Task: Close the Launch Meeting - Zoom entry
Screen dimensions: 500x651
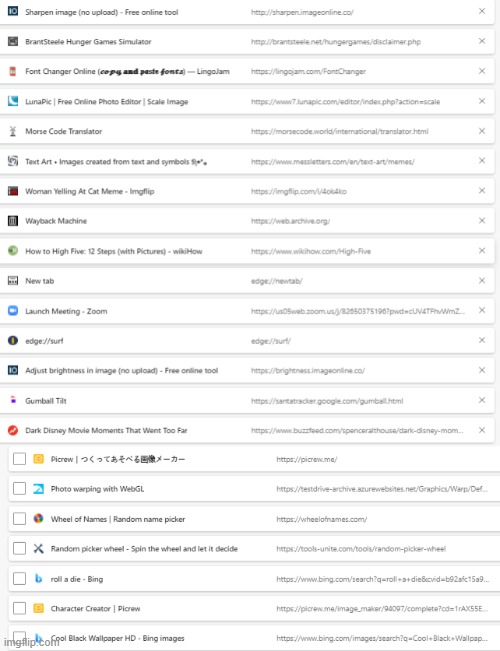Action: [482, 310]
